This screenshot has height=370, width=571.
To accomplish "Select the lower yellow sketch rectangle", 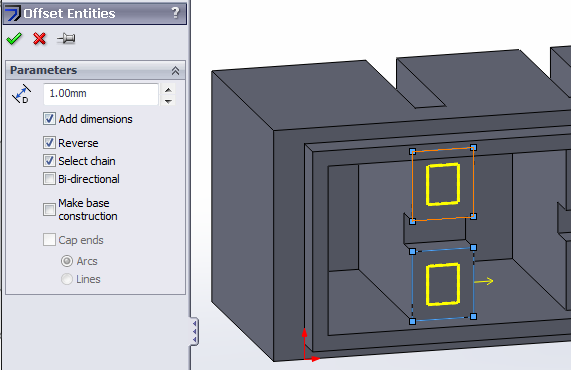I will (442, 284).
